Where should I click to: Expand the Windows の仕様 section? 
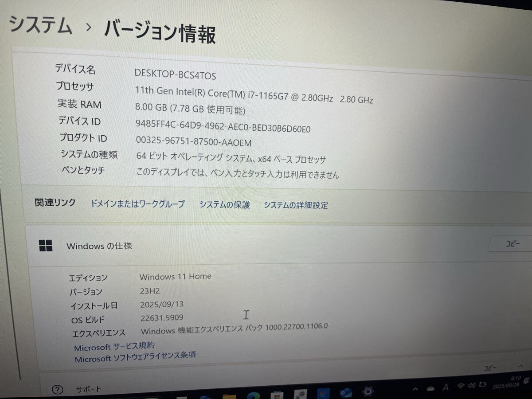99,246
